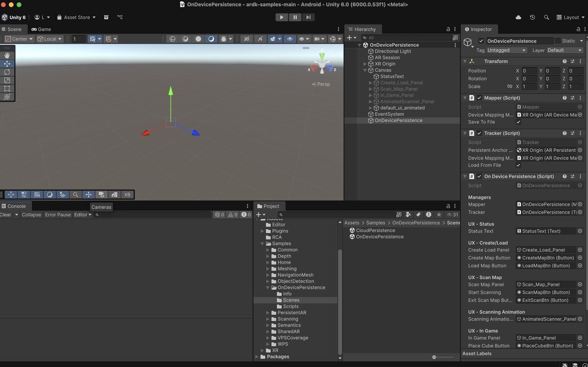Select the Hand view tool
The image size is (588, 367).
tap(7, 55)
